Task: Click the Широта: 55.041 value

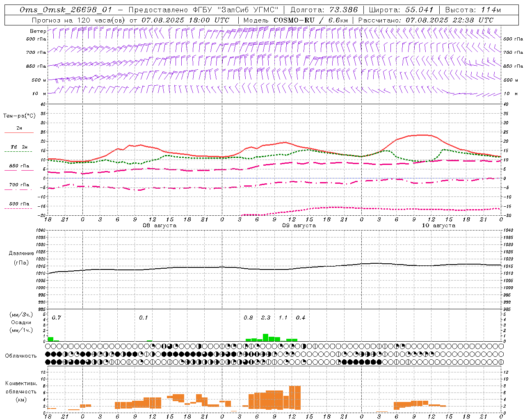Action: [x=401, y=10]
